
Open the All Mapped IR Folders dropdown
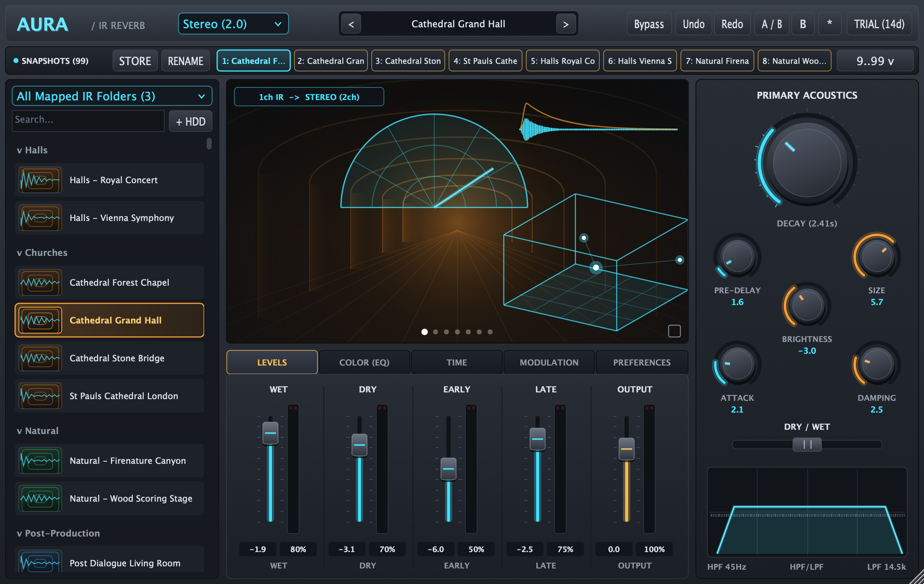[x=112, y=96]
